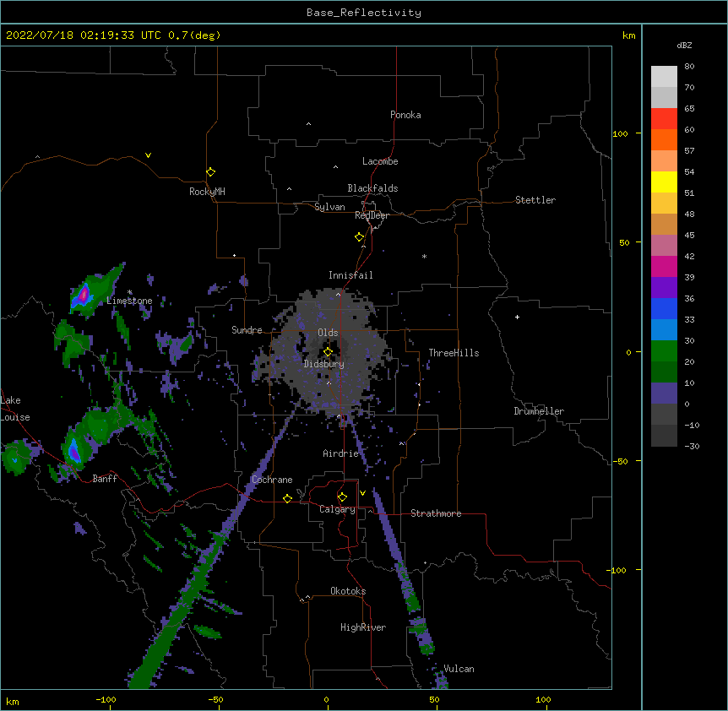
Task: Pick the yellow 51-54 dBZ legend swatch
Action: pyautogui.click(x=664, y=182)
